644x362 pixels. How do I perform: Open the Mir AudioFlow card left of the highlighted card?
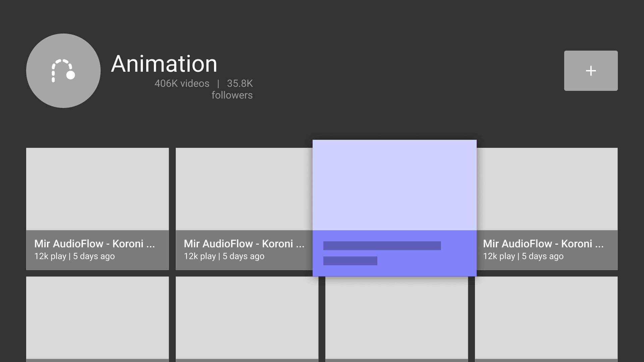[x=244, y=209]
